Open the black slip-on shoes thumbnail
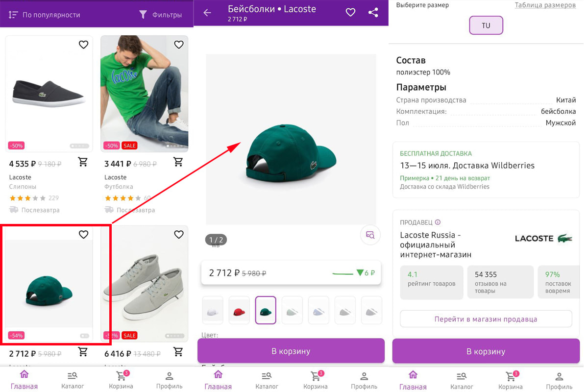 click(x=49, y=94)
